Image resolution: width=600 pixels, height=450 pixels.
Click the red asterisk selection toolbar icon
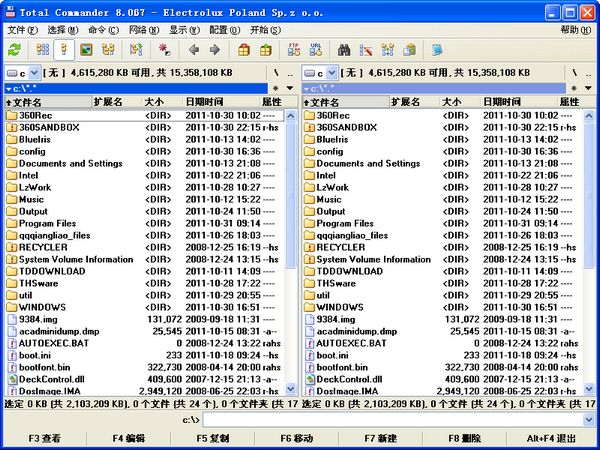165,50
